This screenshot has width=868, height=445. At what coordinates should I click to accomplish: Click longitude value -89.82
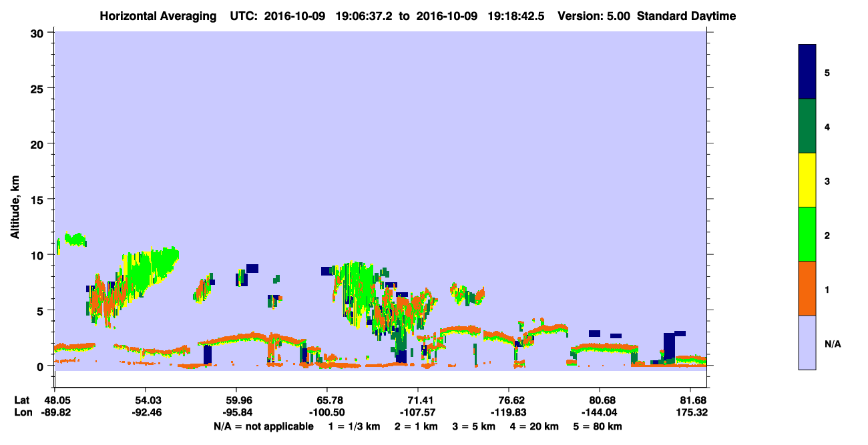(x=55, y=412)
